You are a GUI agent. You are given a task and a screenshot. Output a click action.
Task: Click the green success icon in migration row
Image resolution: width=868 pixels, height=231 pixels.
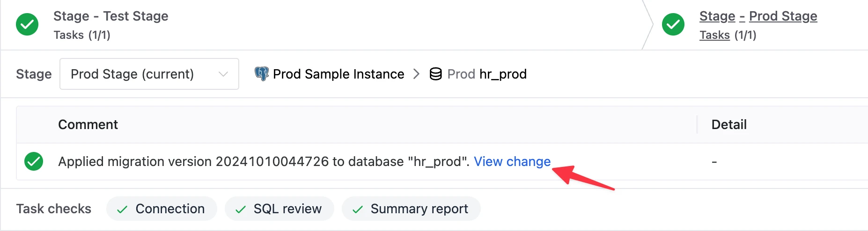pyautogui.click(x=34, y=161)
